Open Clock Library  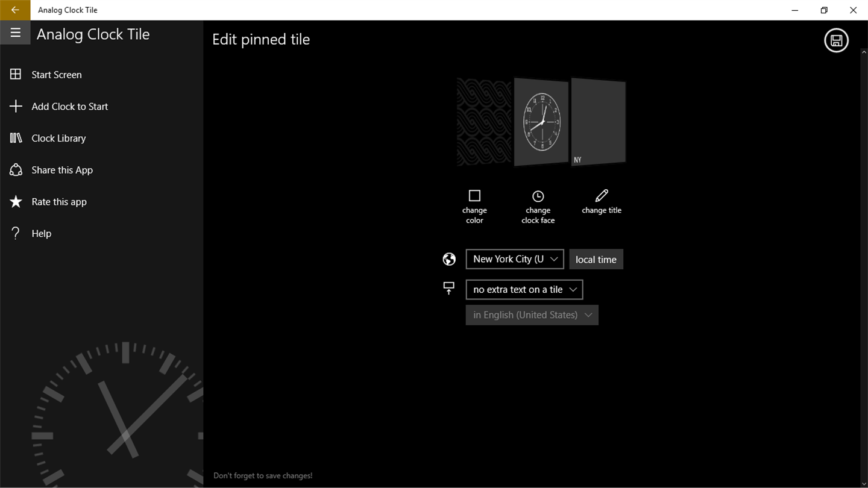tap(101, 138)
